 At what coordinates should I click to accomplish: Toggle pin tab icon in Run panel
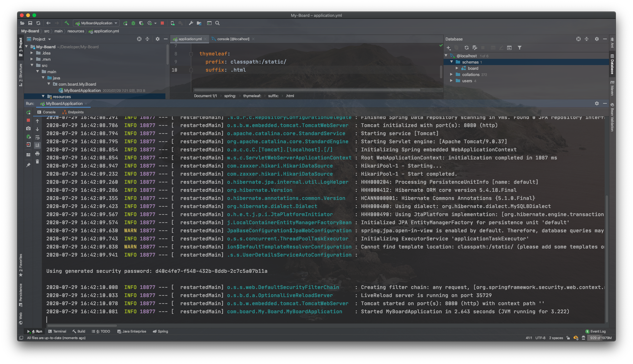point(28,165)
